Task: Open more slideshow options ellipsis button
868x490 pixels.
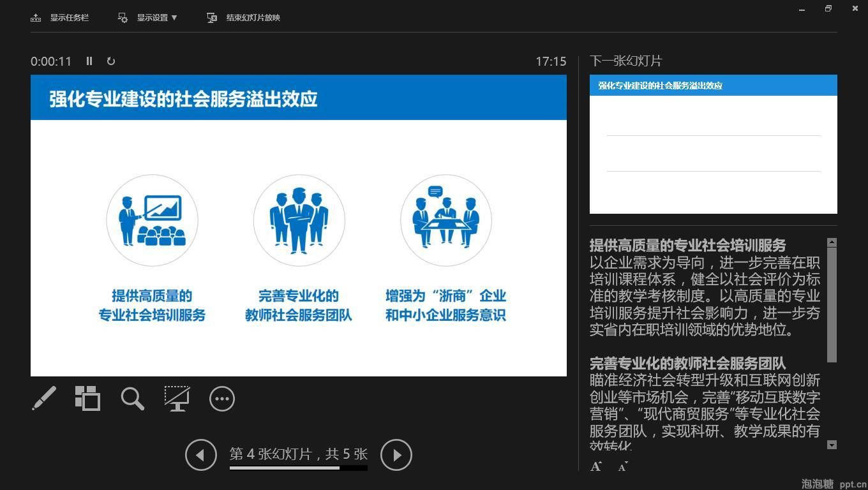Action: (222, 399)
